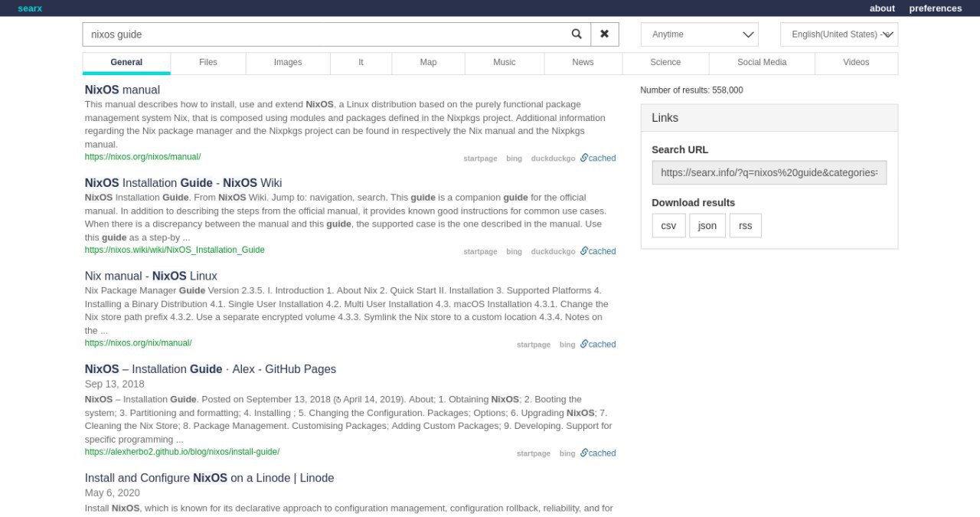Clear the search query with X icon
This screenshot has height=517, width=980.
[x=604, y=34]
